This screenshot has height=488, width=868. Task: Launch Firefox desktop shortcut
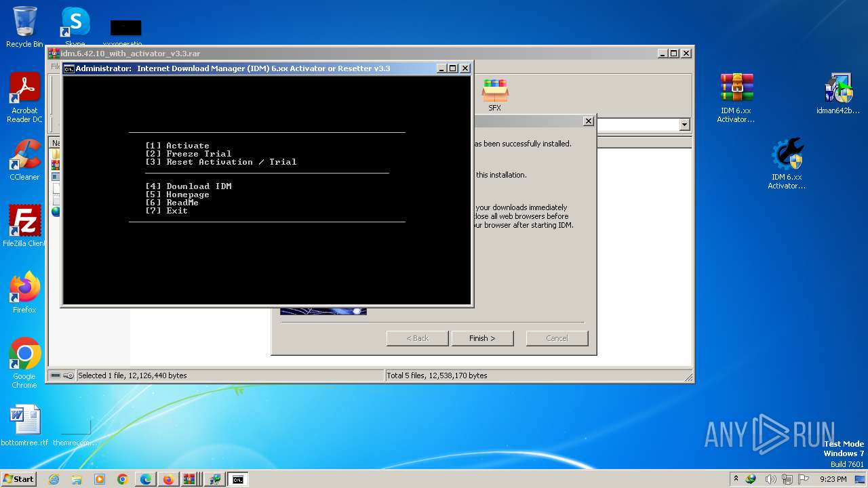(x=24, y=293)
